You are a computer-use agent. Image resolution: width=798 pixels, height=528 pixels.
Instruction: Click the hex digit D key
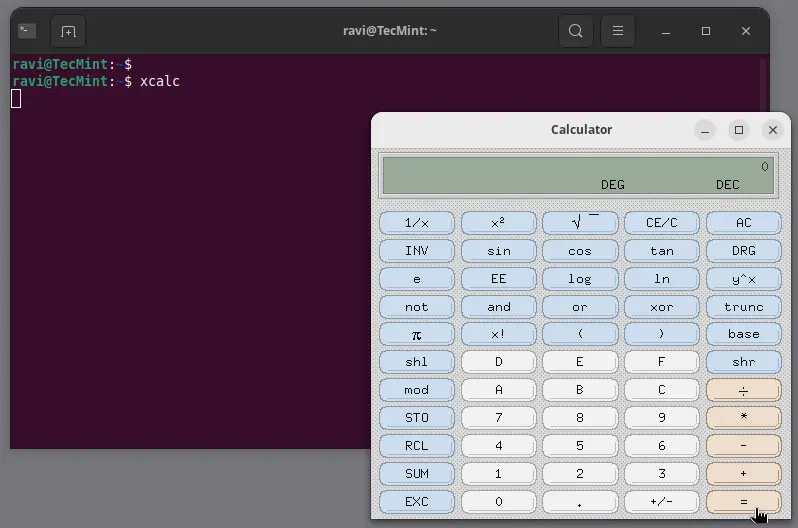click(499, 362)
